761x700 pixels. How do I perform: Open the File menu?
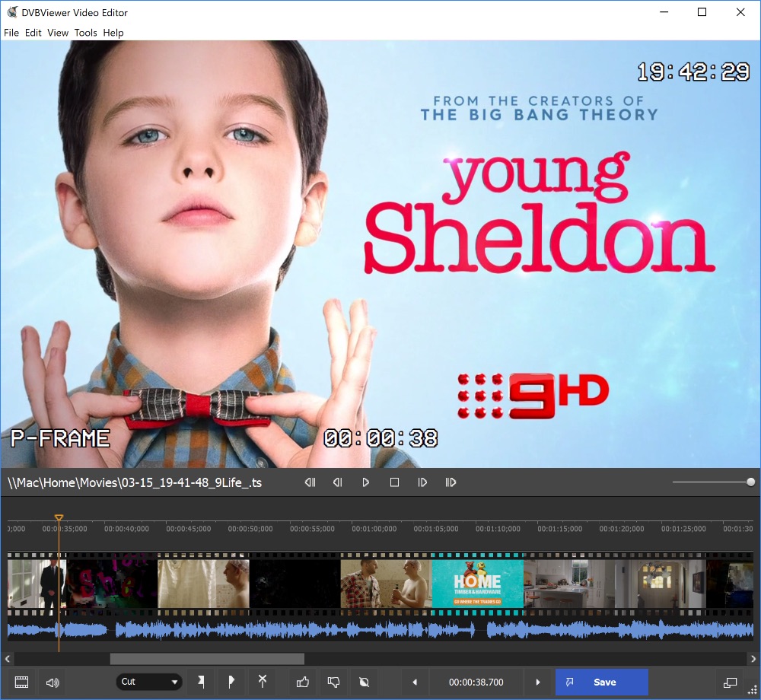pyautogui.click(x=11, y=33)
